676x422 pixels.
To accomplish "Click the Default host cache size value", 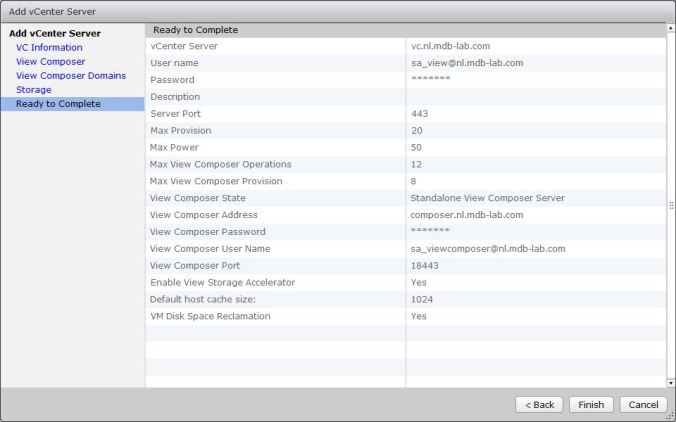I will click(x=422, y=299).
